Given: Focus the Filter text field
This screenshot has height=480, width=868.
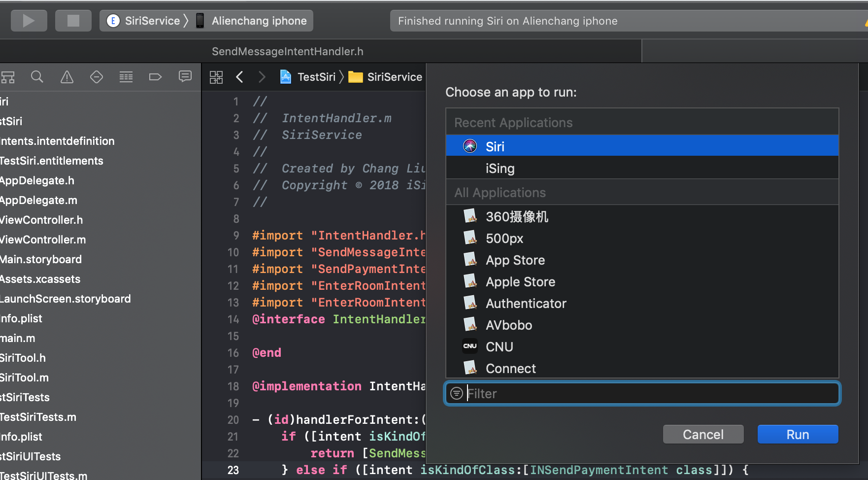Looking at the screenshot, I should coord(642,393).
